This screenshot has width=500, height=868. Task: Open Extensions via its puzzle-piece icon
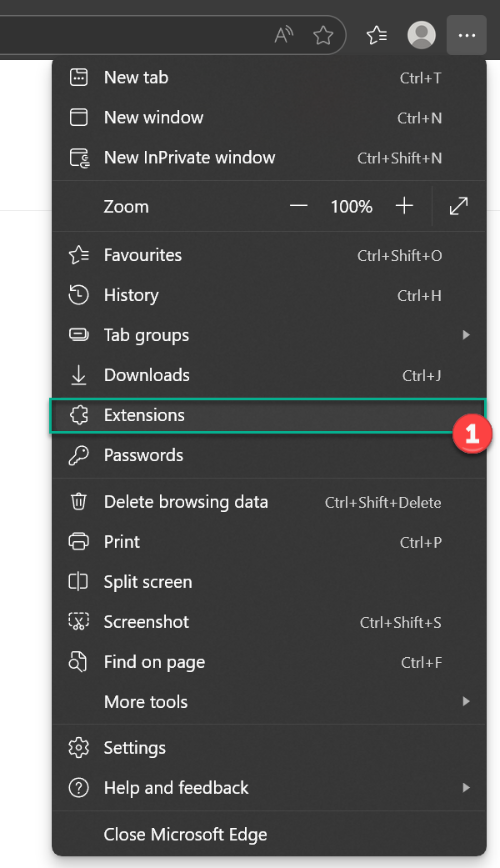(79, 414)
